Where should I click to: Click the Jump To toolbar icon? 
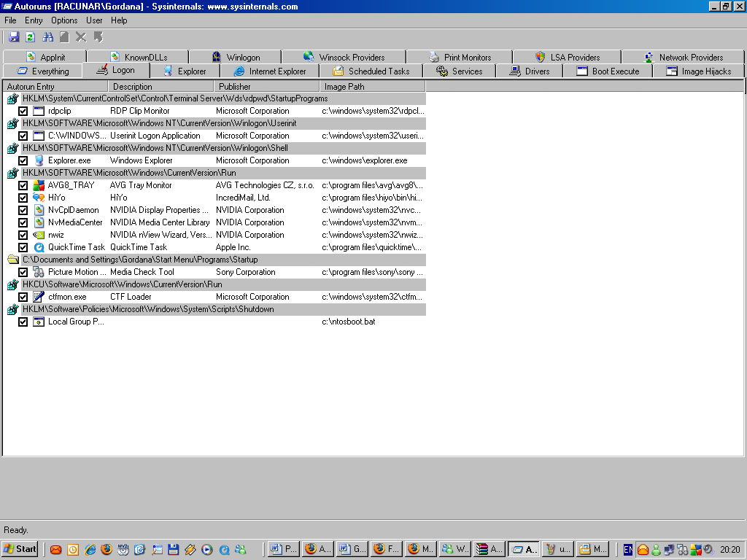point(98,37)
